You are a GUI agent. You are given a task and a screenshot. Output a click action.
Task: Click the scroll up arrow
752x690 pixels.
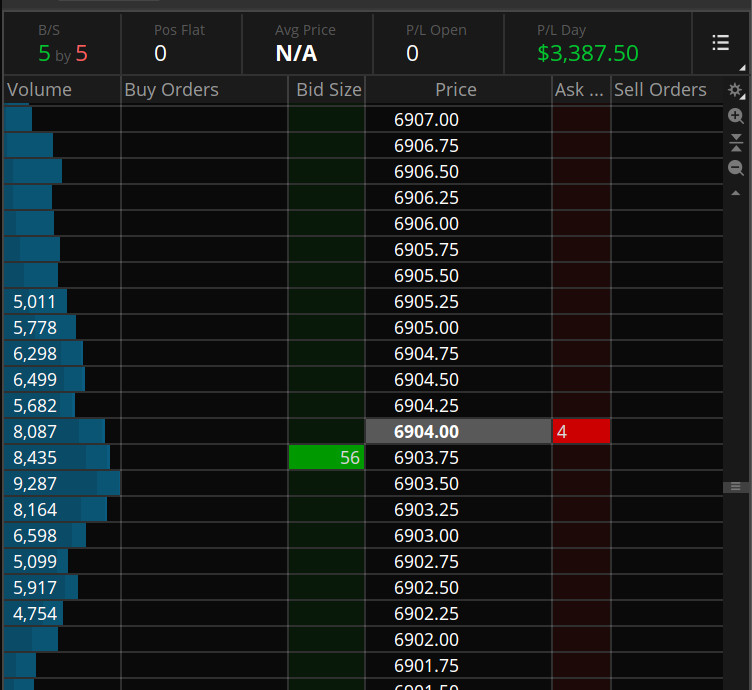coord(735,193)
